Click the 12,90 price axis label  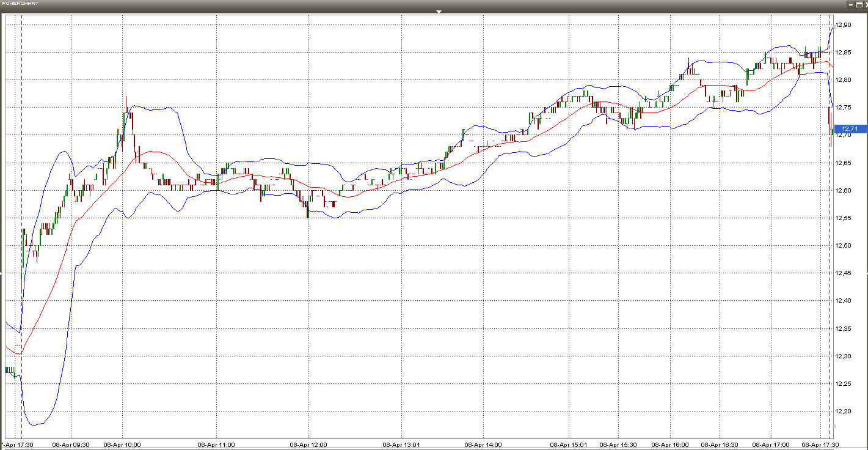[844, 25]
